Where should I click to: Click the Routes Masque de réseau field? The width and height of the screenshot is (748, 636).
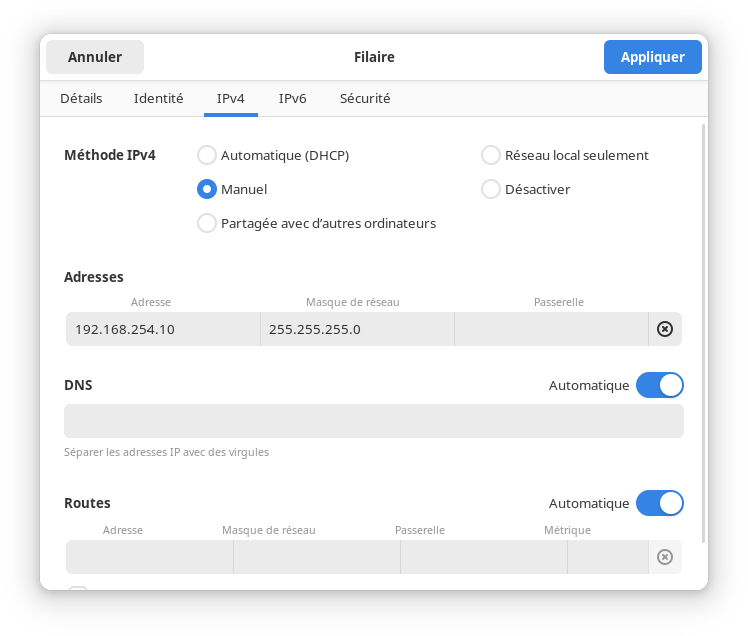tap(317, 557)
